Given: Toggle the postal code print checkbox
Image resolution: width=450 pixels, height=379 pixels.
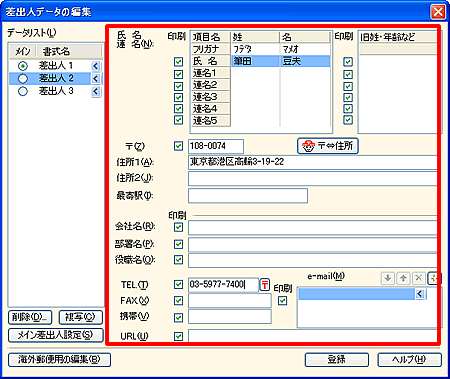Looking at the screenshot, I should 178,146.
